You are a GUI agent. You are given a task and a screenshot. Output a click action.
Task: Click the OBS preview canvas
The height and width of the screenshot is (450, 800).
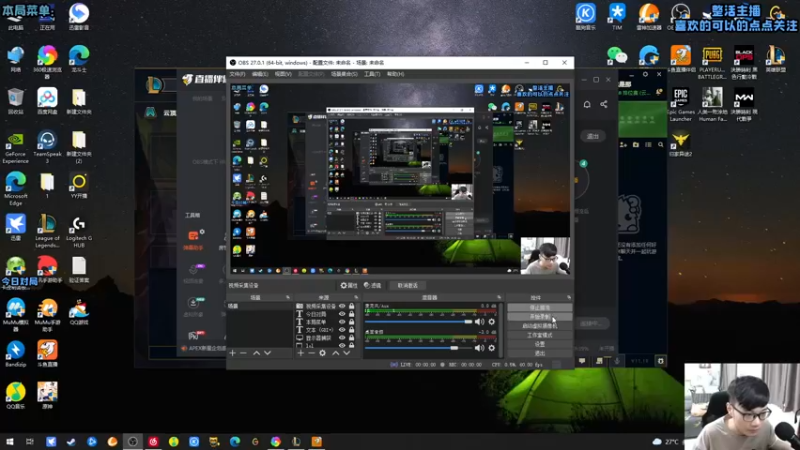click(399, 179)
